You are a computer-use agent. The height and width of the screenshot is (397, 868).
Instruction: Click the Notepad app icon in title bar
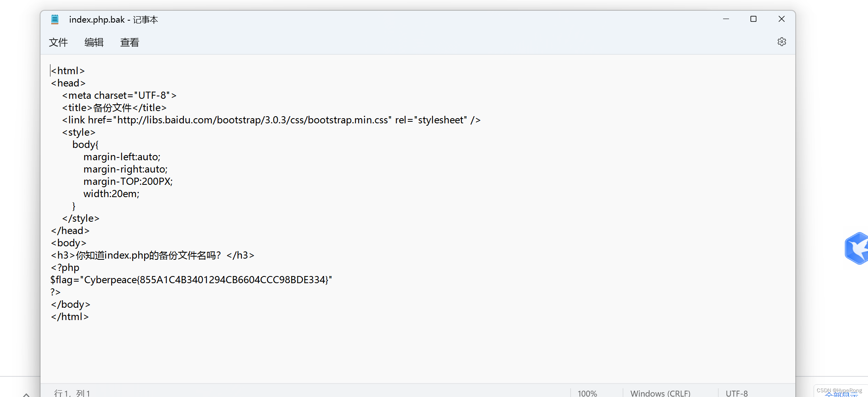point(55,19)
